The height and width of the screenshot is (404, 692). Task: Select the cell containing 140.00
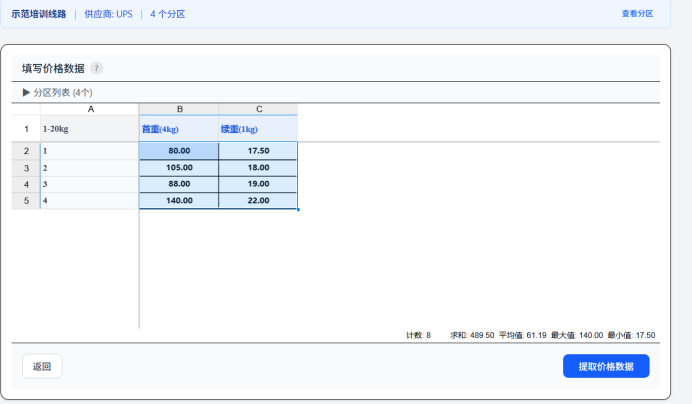coord(179,201)
